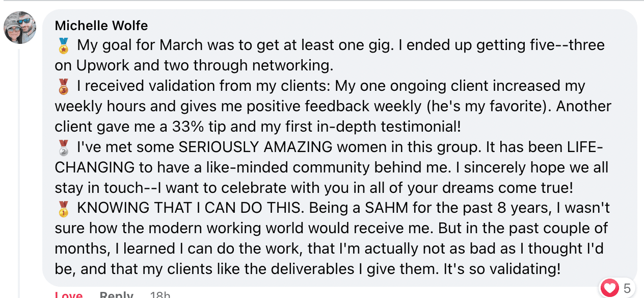This screenshot has height=298, width=644.
Task: Open the 18h comment timestamp
Action: [160, 295]
